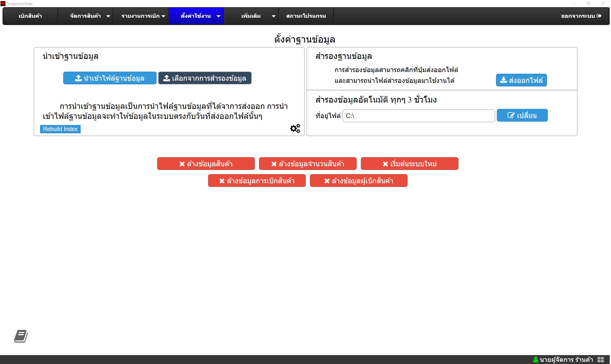Select the รายงานการเบิก menu label
This screenshot has width=611, height=364.
click(140, 16)
